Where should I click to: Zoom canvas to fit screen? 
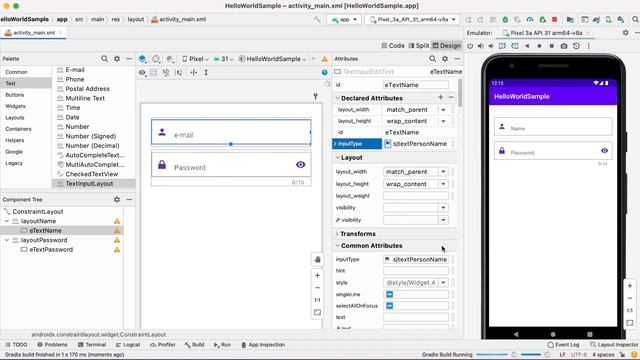click(x=318, y=313)
